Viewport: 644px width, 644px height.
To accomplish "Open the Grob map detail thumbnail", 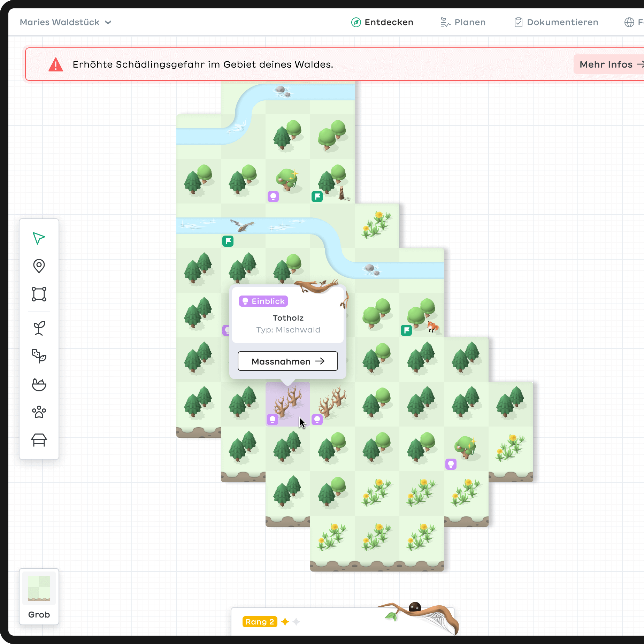I will pos(39,597).
